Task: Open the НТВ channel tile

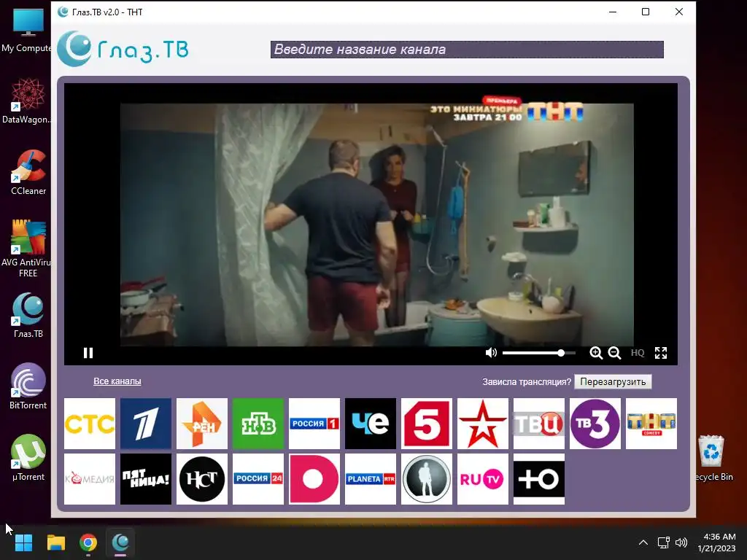Action: coord(258,424)
